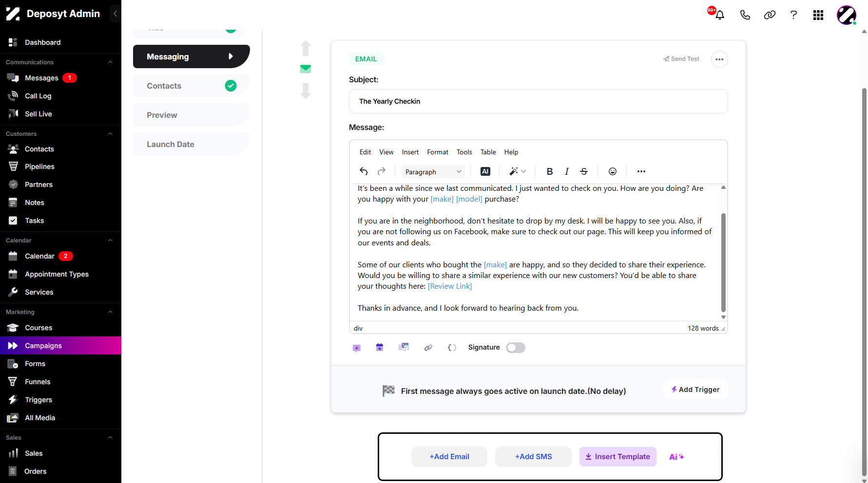Apply strikethrough formatting
Image resolution: width=868 pixels, height=483 pixels.
point(584,171)
